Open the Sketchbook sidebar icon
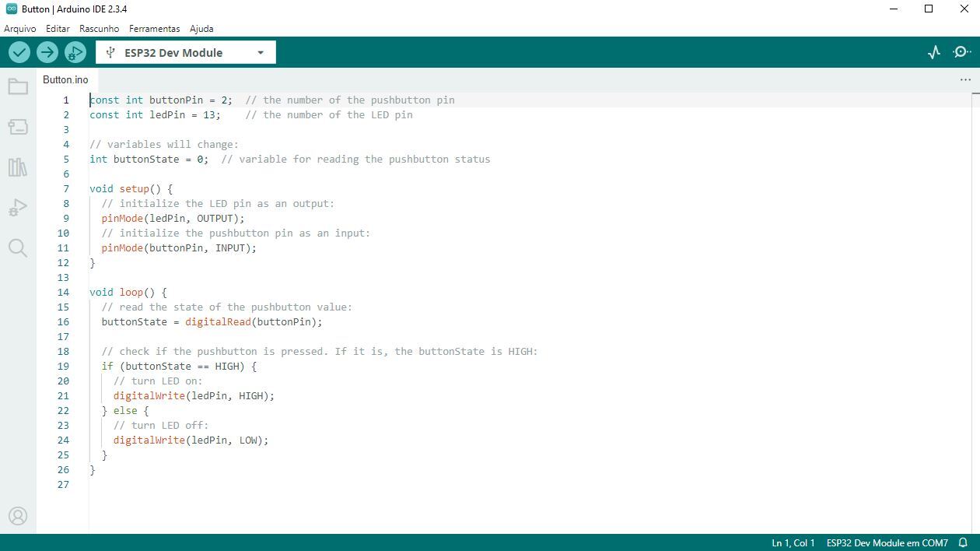Viewport: 980px width, 551px height. click(17, 86)
